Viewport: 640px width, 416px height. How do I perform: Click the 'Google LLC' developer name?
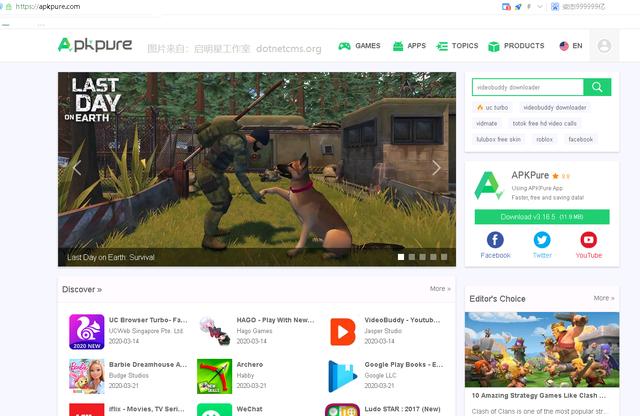tap(380, 375)
